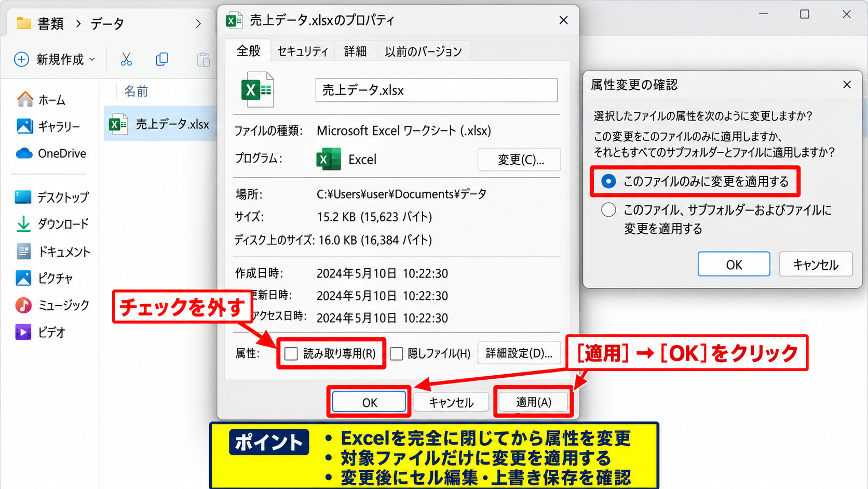Open 新規作成 dropdown in Explorer

[x=55, y=59]
